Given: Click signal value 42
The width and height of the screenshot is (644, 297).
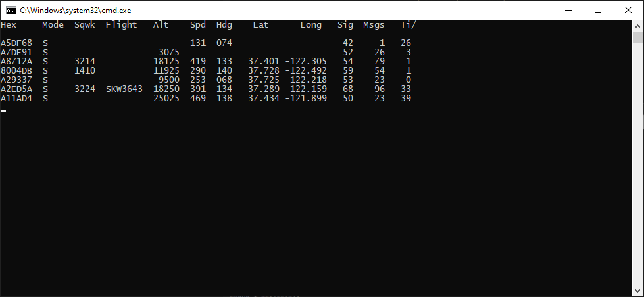Looking at the screenshot, I should (x=348, y=43).
